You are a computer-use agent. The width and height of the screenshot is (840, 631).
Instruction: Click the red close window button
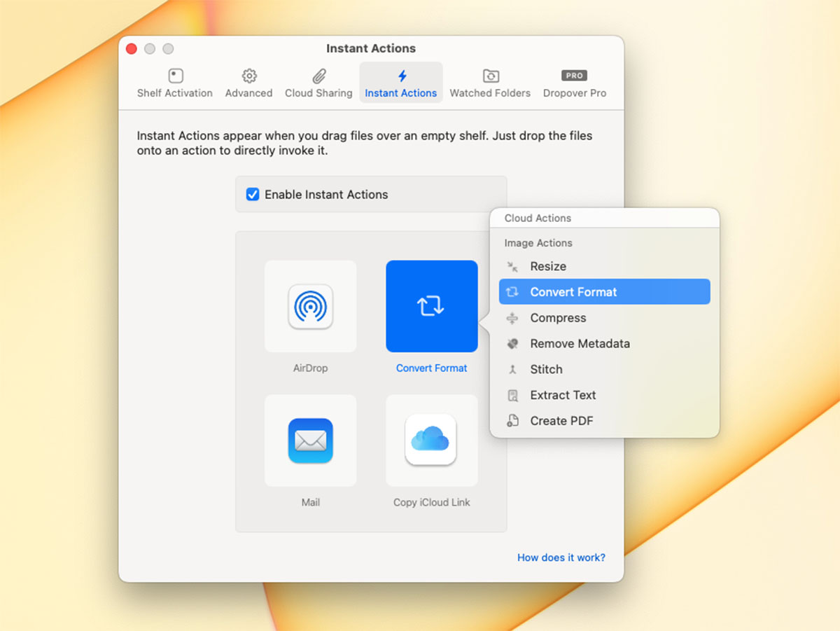coord(131,48)
